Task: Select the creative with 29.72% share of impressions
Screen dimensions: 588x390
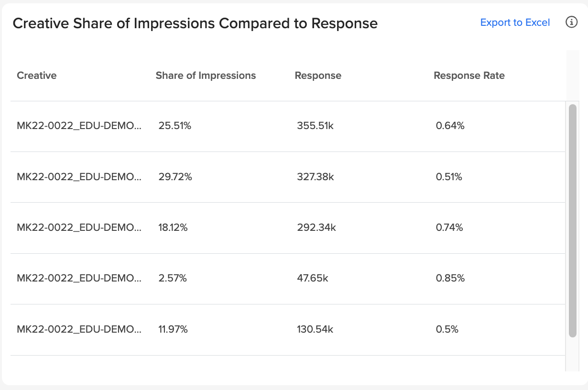Action: tap(79, 177)
